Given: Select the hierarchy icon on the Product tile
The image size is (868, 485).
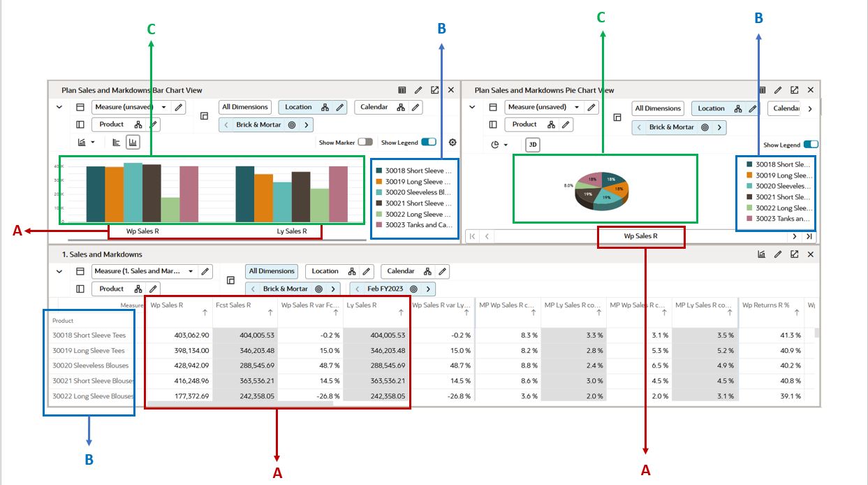Looking at the screenshot, I should click(x=136, y=124).
